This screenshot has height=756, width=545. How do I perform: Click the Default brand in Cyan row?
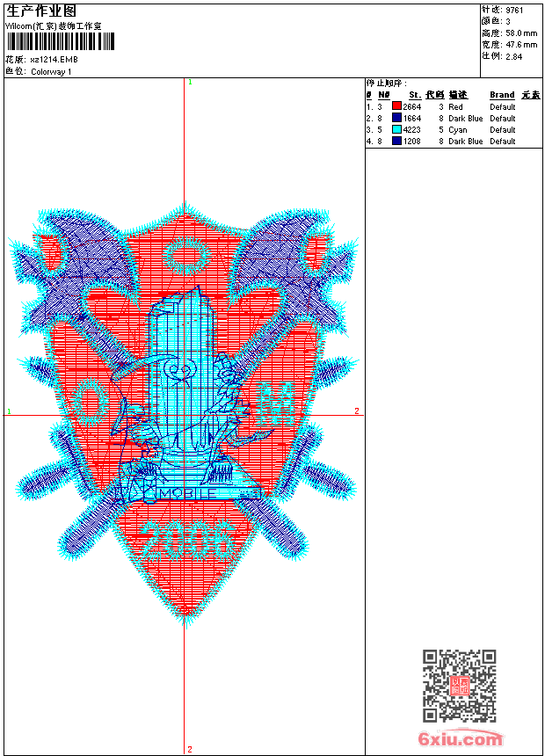tap(503, 130)
